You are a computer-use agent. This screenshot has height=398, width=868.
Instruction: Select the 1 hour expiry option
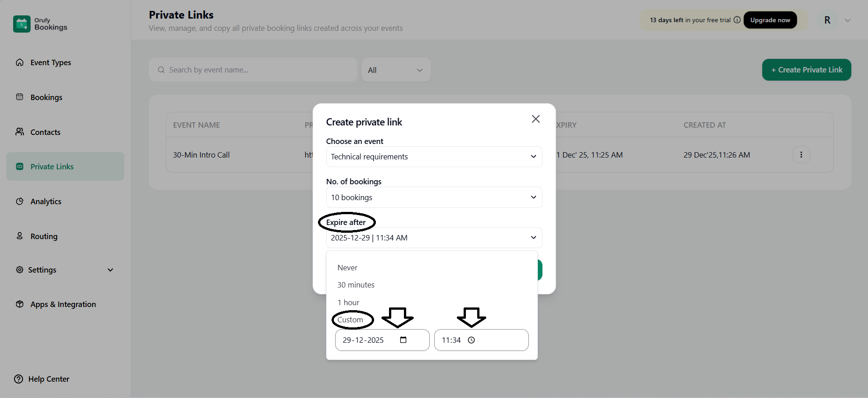(x=348, y=302)
